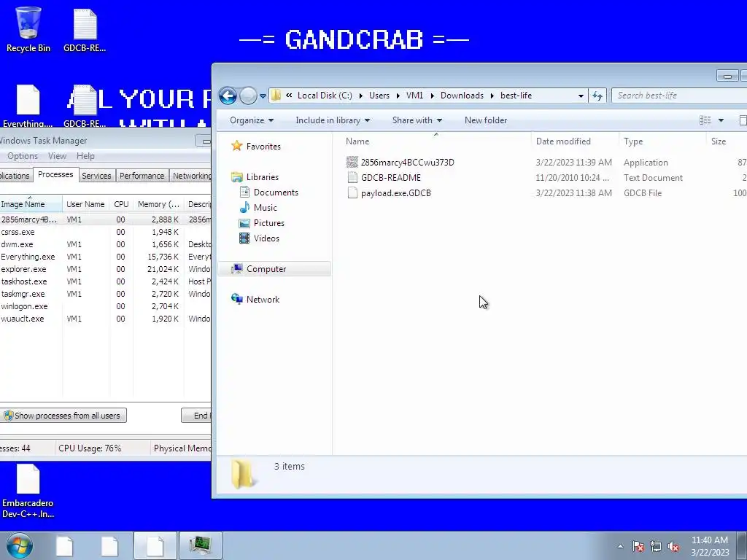Create a New folder
747x560 pixels.
[485, 120]
